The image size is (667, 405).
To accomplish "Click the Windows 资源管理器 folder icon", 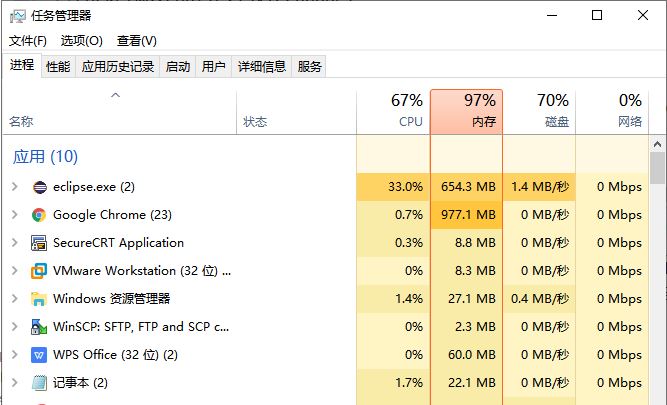I will [x=39, y=299].
